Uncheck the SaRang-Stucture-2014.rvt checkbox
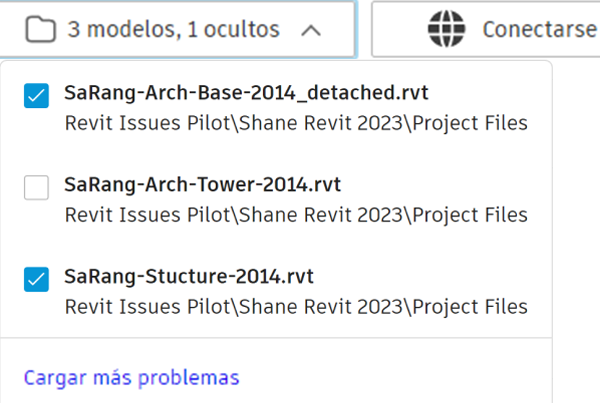Image resolution: width=600 pixels, height=403 pixels. pos(36,280)
